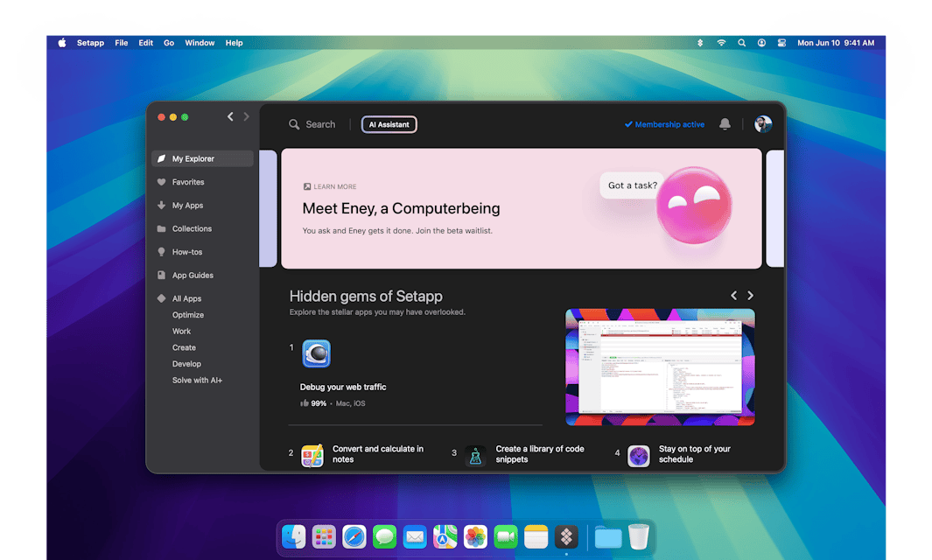This screenshot has height=560, width=932.
Task: Click the 99% thumbs-up rating
Action: point(313,403)
